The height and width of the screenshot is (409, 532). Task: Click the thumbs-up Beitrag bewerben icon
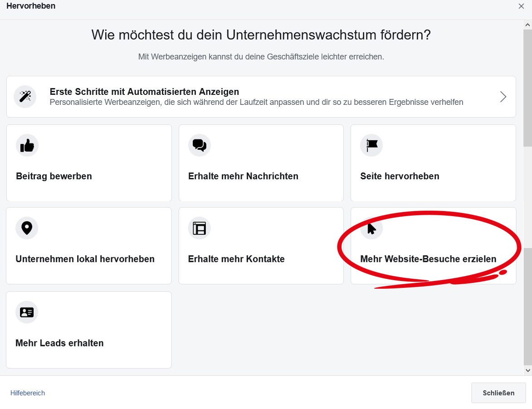(x=27, y=145)
